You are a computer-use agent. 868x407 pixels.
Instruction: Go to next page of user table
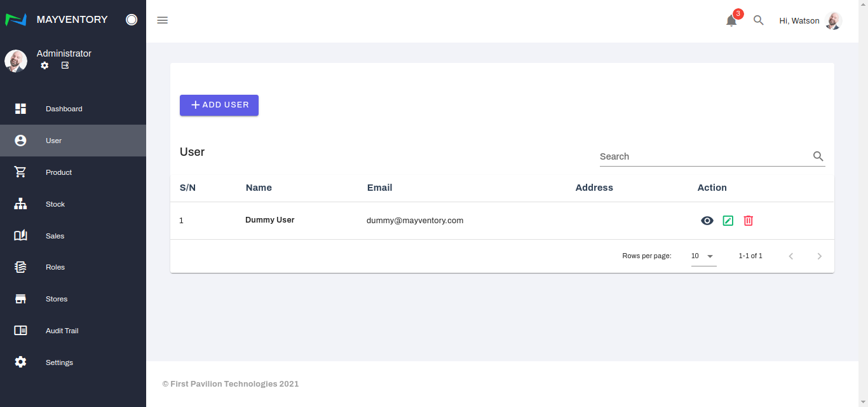tap(819, 256)
